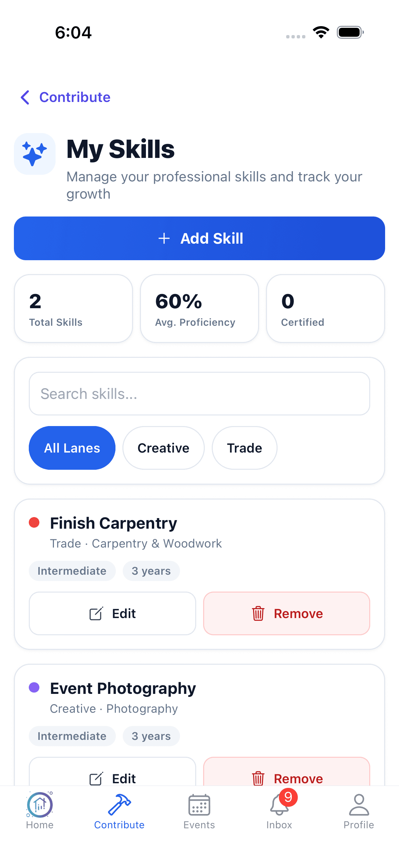Screen dimensions: 399x868
Task: Tap the Avg. Proficiency 60% card
Action: coord(199,308)
